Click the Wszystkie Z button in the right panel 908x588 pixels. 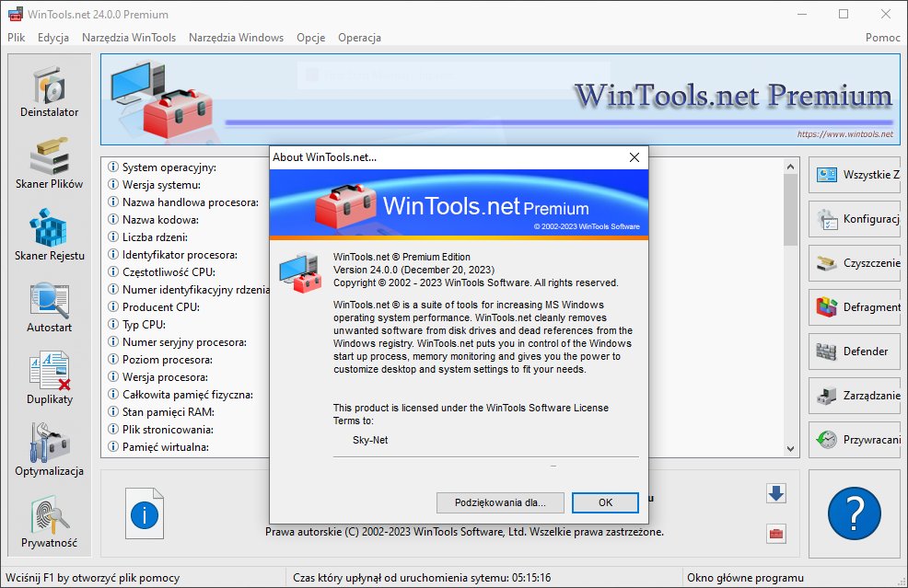[x=855, y=175]
